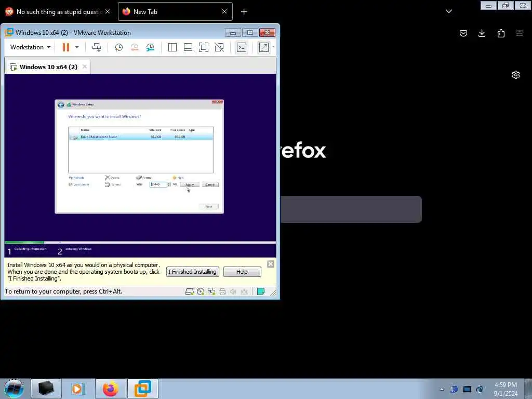Open the Firefox application menu
This screenshot has width=532, height=399.
pyautogui.click(x=520, y=33)
